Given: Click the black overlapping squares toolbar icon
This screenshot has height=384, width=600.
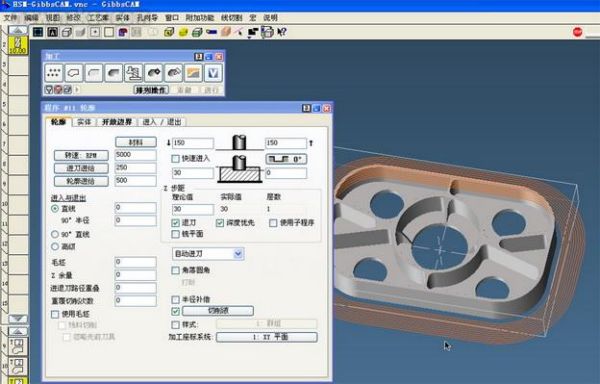Looking at the screenshot, I should pyautogui.click(x=253, y=33).
